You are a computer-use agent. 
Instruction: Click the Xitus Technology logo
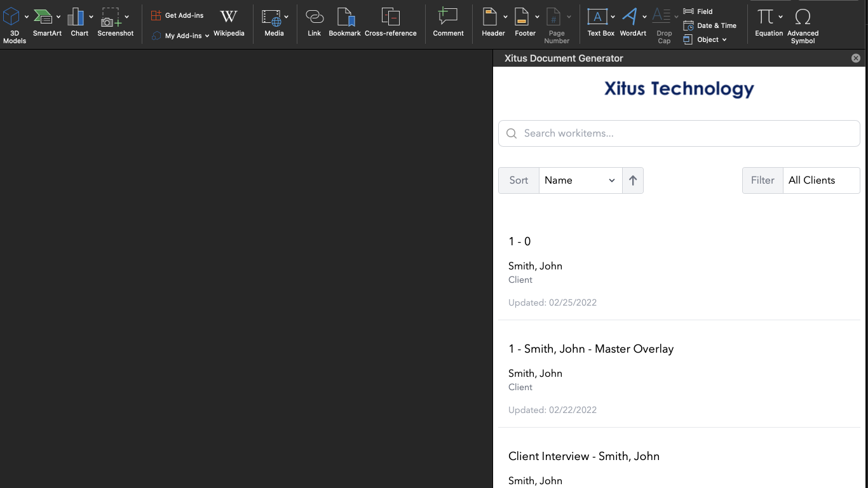coord(679,89)
